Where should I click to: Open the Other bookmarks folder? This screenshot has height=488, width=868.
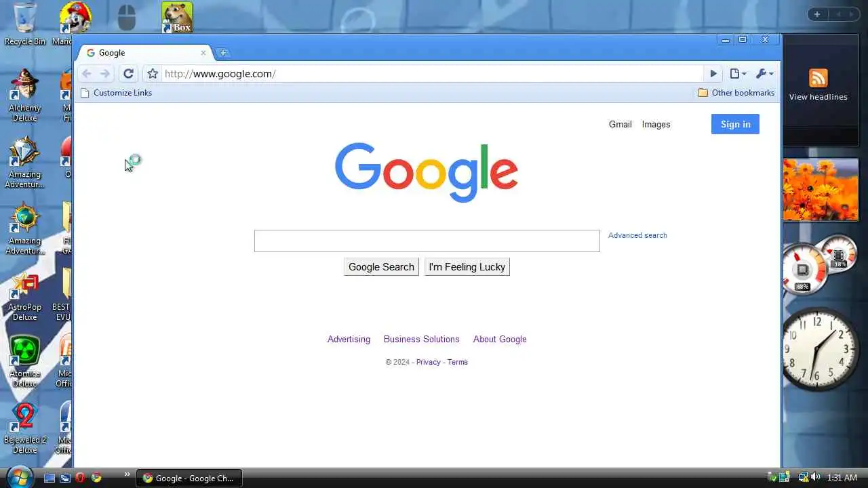pos(736,93)
